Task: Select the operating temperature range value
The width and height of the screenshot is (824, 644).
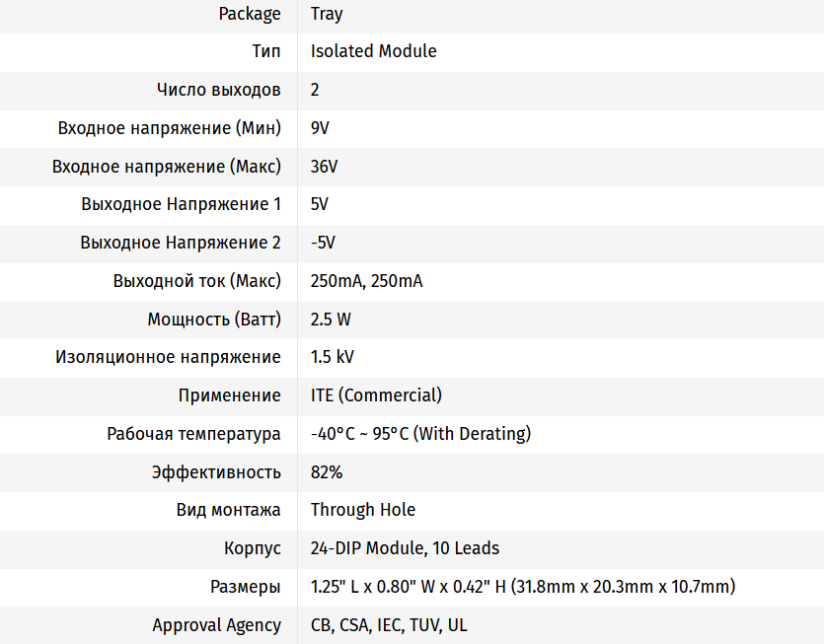Action: click(x=420, y=434)
